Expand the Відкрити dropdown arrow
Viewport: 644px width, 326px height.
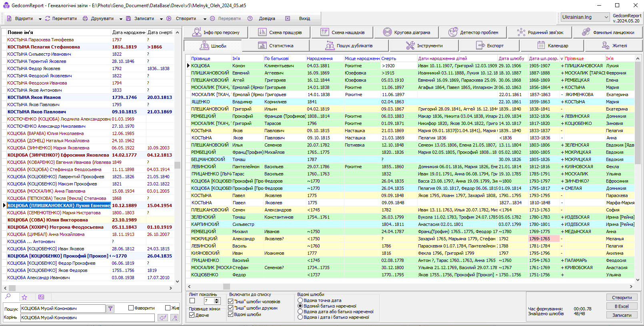pos(40,19)
